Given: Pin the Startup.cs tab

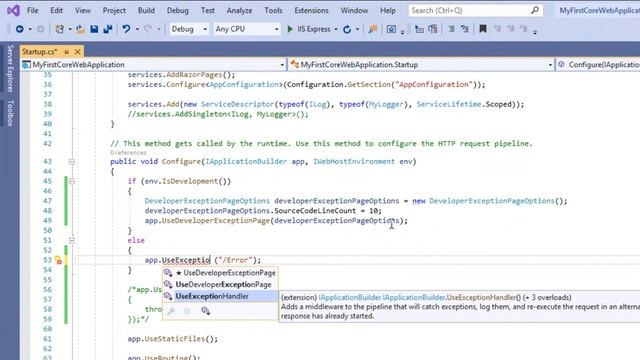Looking at the screenshot, I should coord(67,52).
